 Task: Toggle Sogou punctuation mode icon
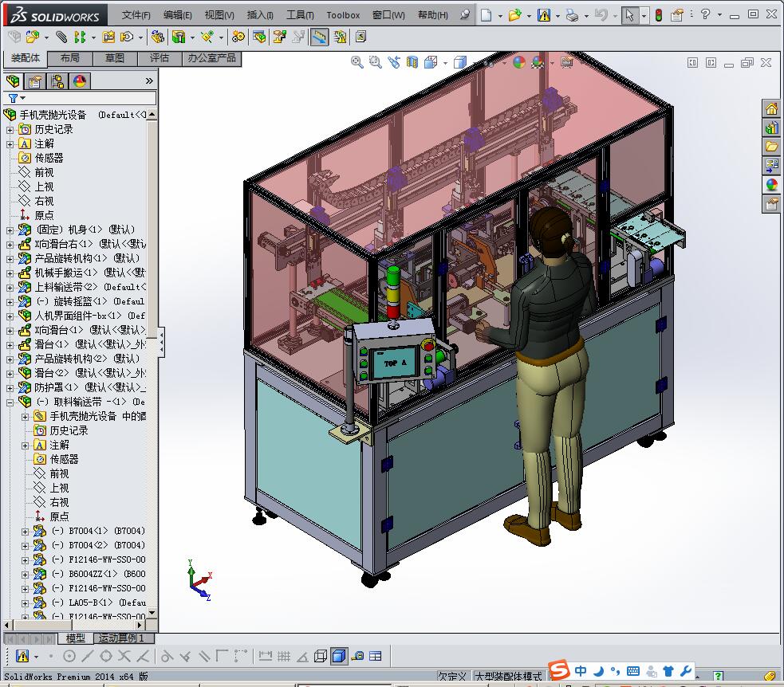[x=615, y=671]
